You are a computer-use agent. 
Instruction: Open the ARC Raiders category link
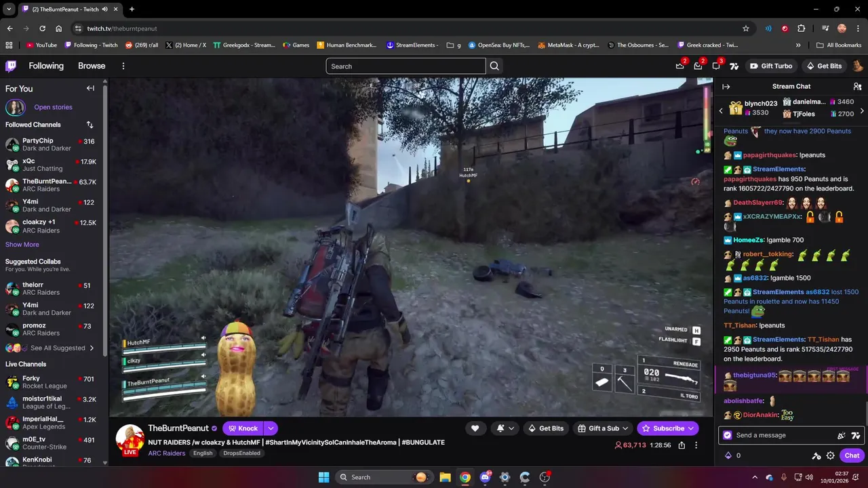tap(167, 453)
